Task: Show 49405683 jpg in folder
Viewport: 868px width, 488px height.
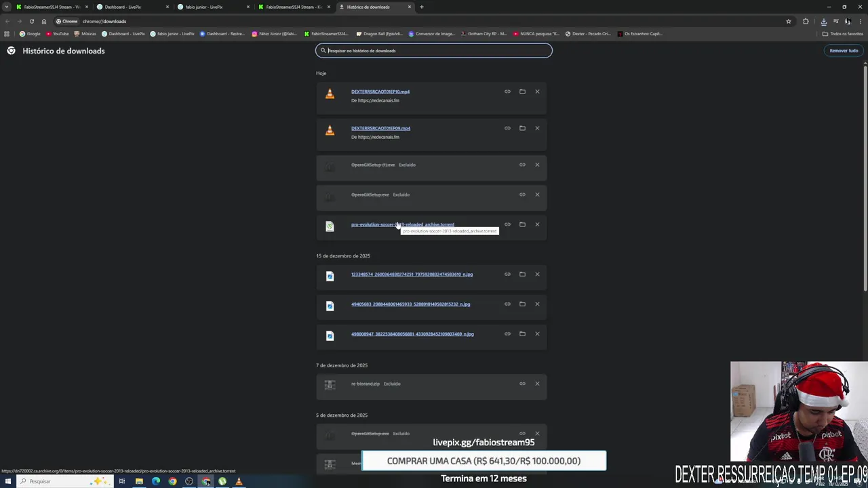Action: tap(522, 304)
